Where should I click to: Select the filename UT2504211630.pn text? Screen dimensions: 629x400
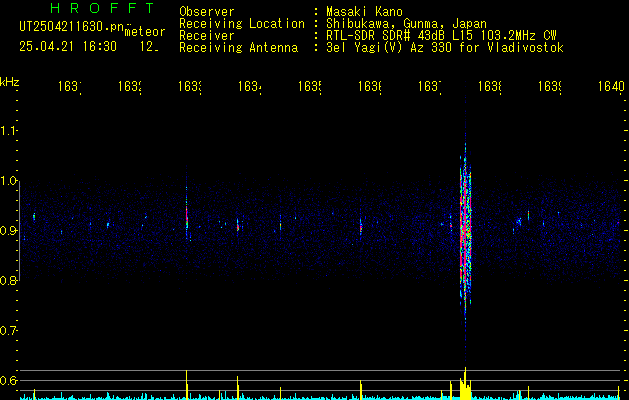click(71, 27)
